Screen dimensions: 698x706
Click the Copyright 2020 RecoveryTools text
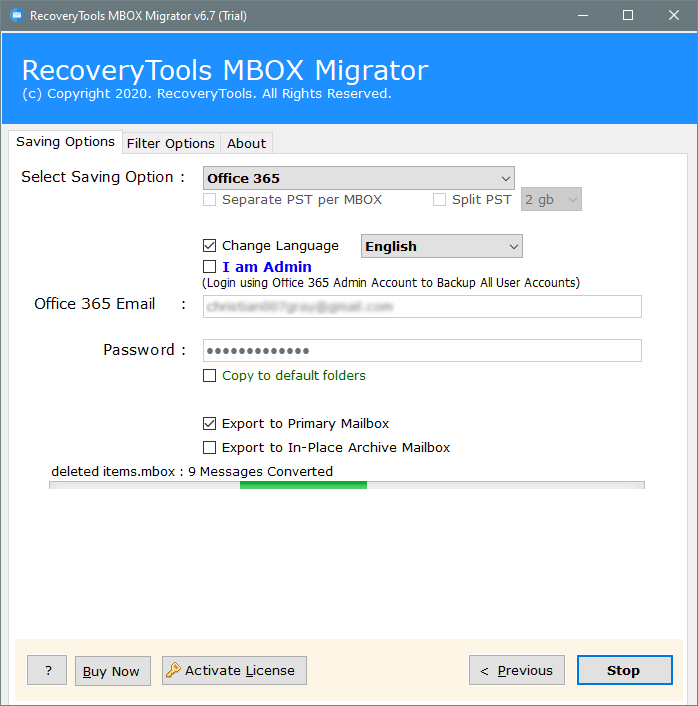point(207,94)
